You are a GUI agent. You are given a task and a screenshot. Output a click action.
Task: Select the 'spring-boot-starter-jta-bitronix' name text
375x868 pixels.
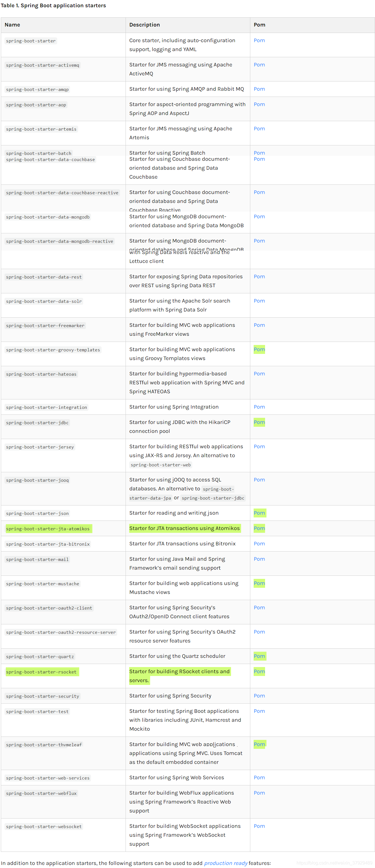[x=48, y=544]
